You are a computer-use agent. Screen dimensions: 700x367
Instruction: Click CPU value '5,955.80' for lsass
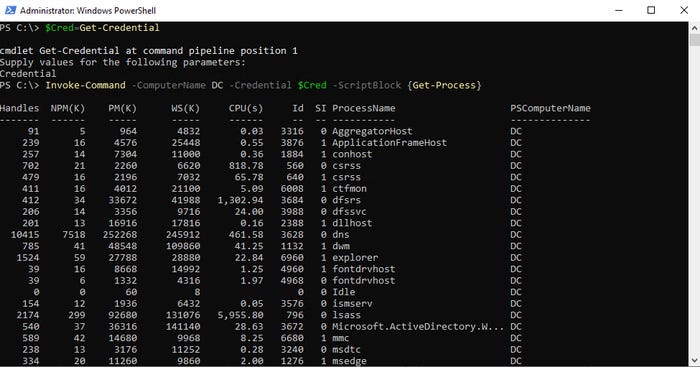pos(241,315)
